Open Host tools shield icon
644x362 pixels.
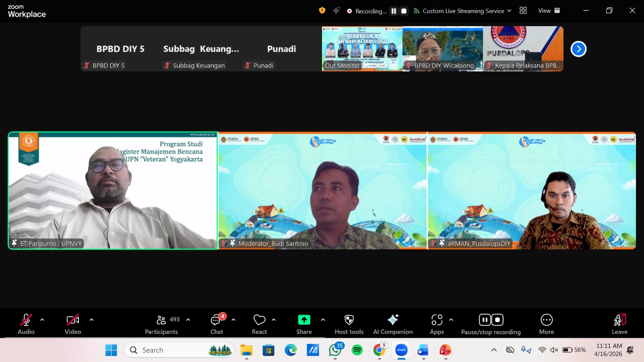[x=349, y=324]
